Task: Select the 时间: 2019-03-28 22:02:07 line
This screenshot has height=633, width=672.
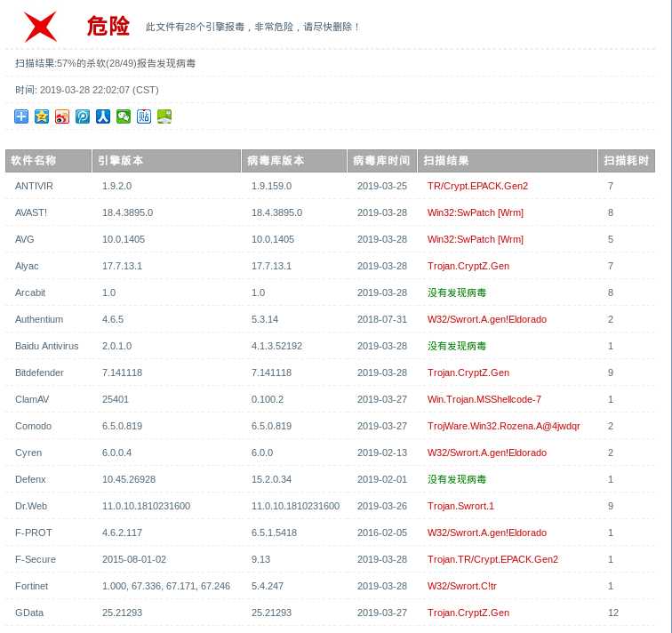Action: point(87,90)
